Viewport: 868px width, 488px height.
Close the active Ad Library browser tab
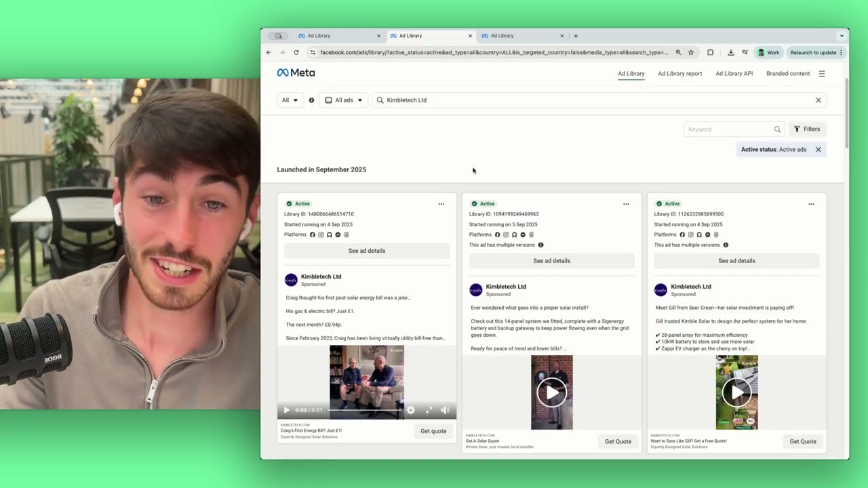coord(470,36)
